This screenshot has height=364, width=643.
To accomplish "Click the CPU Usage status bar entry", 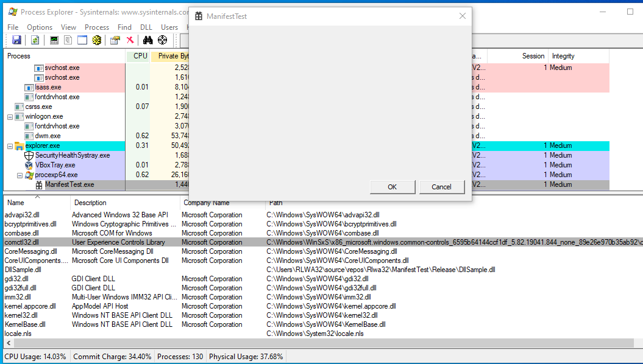I will click(35, 357).
